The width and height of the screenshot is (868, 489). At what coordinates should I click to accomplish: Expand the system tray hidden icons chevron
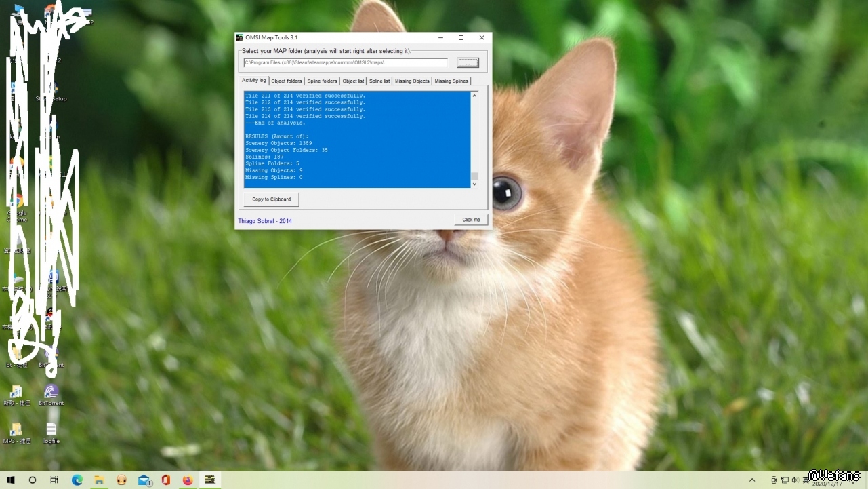point(752,480)
